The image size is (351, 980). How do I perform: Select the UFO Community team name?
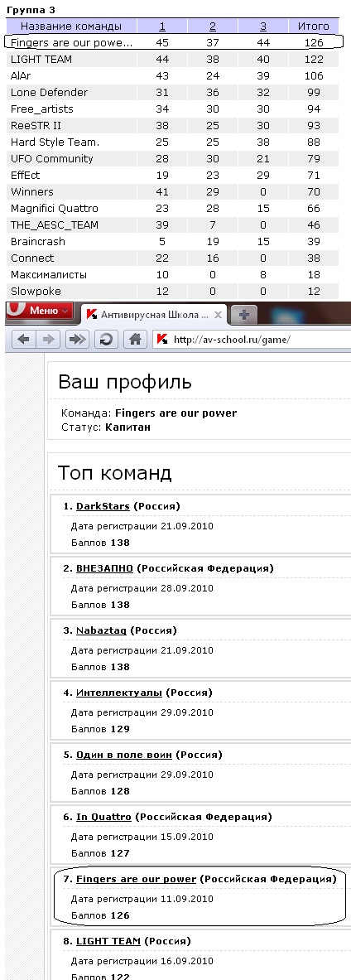click(52, 159)
